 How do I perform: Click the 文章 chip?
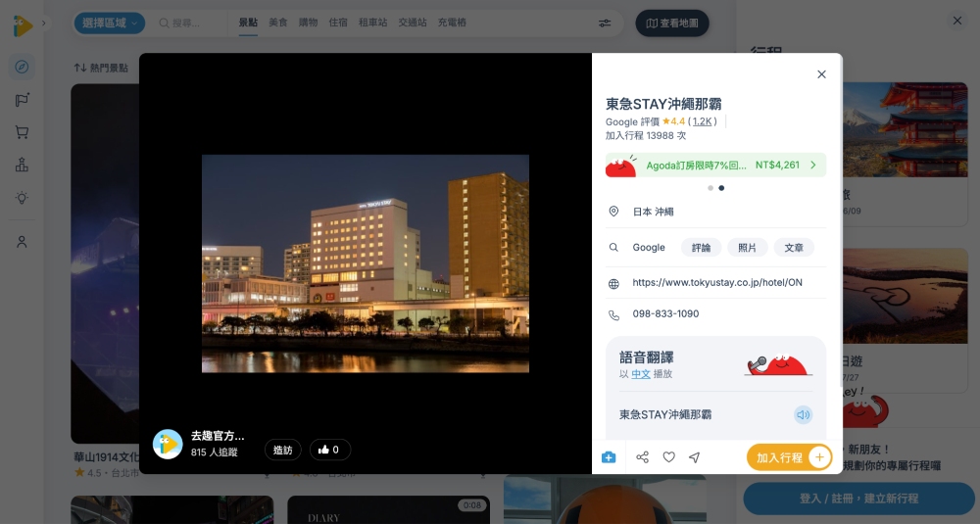pyautogui.click(x=794, y=248)
